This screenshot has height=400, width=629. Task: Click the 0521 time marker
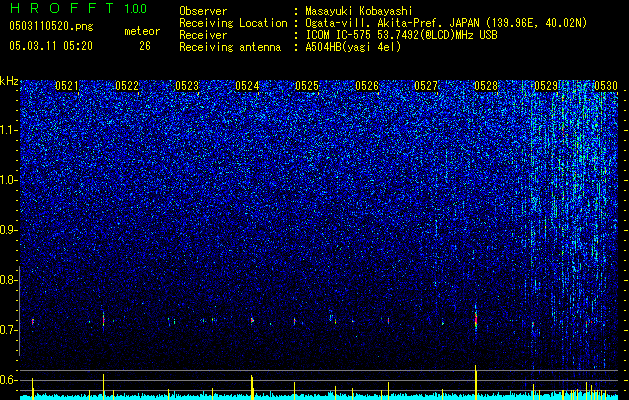click(x=67, y=86)
